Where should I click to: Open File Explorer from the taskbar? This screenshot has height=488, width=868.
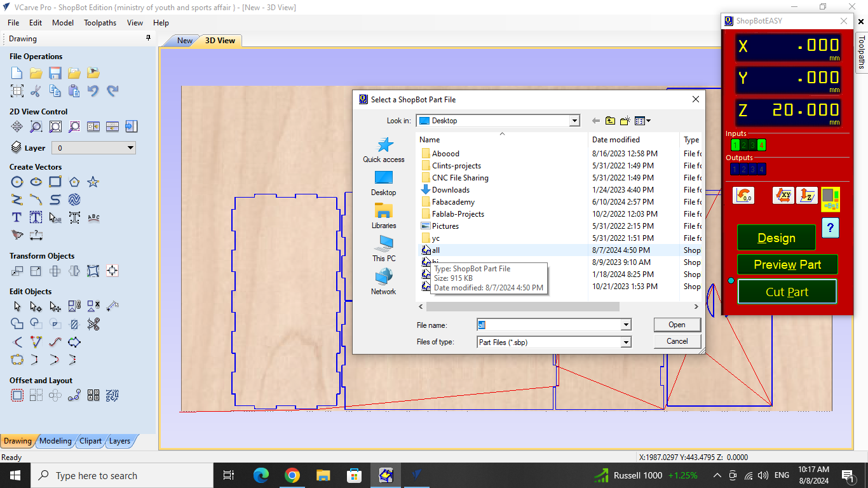click(323, 475)
